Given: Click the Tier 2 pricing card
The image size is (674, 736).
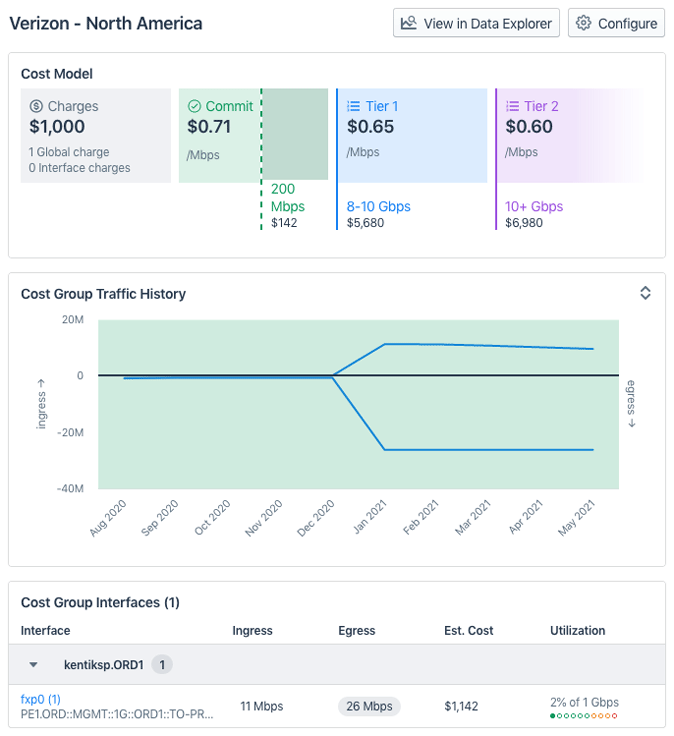Looking at the screenshot, I should 570,135.
